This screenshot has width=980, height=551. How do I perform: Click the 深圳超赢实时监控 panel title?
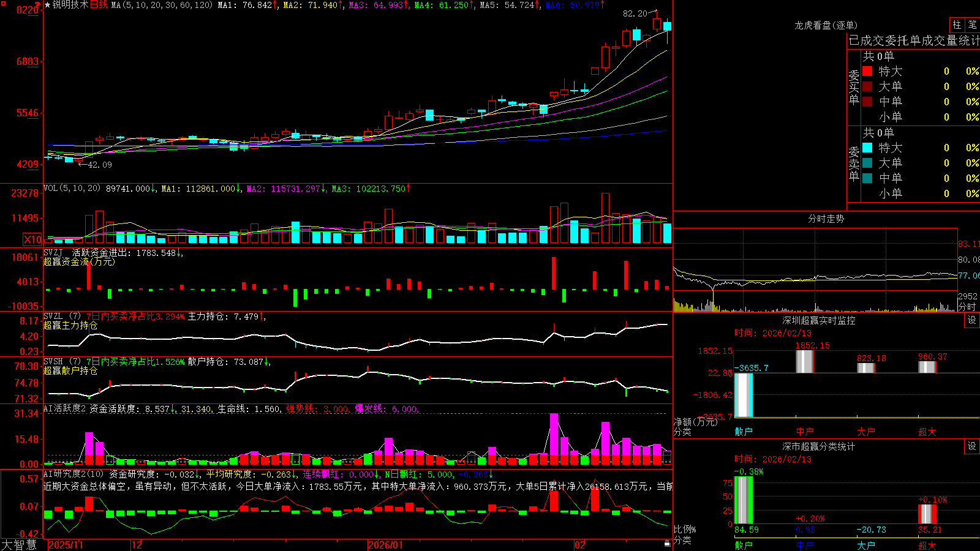819,320
